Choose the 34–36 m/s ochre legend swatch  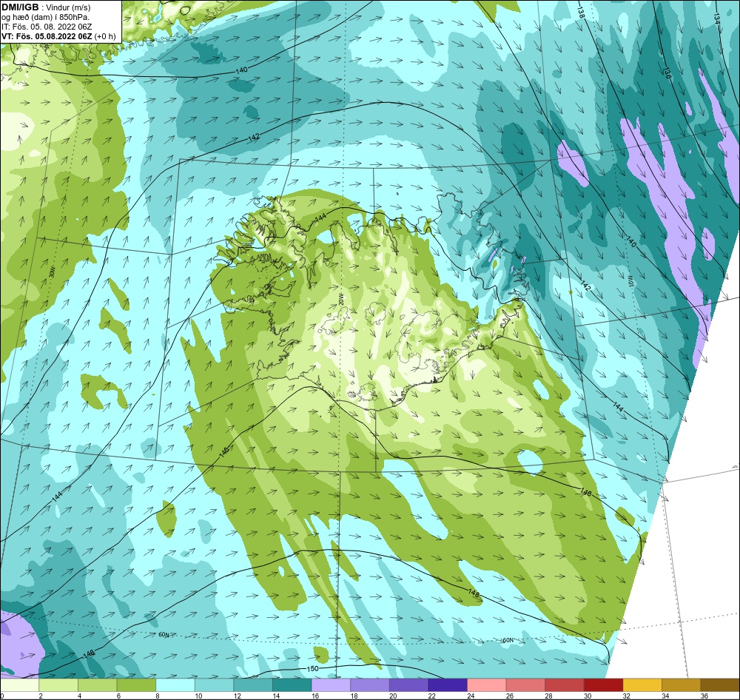pos(682,685)
